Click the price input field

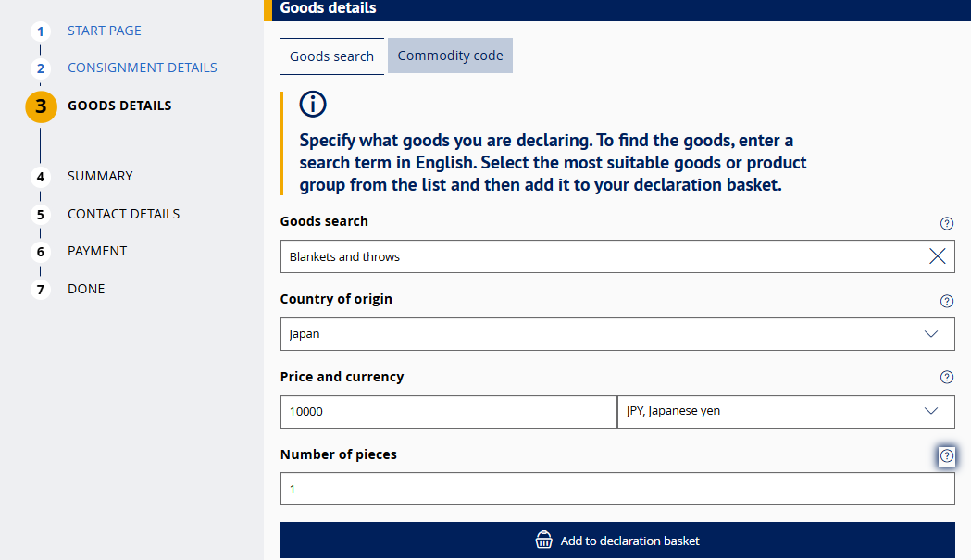click(447, 412)
